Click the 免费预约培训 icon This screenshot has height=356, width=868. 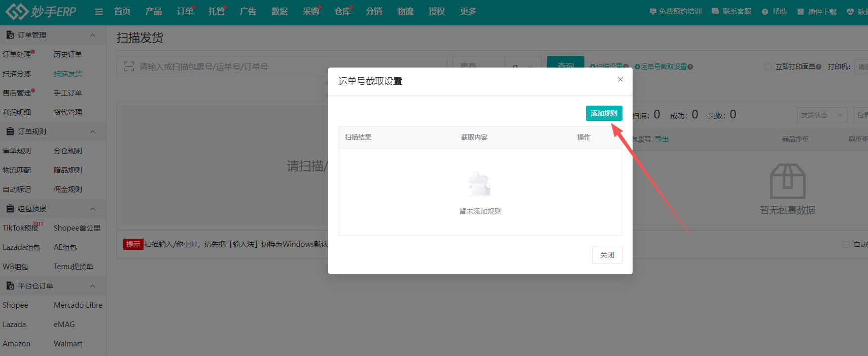[653, 12]
